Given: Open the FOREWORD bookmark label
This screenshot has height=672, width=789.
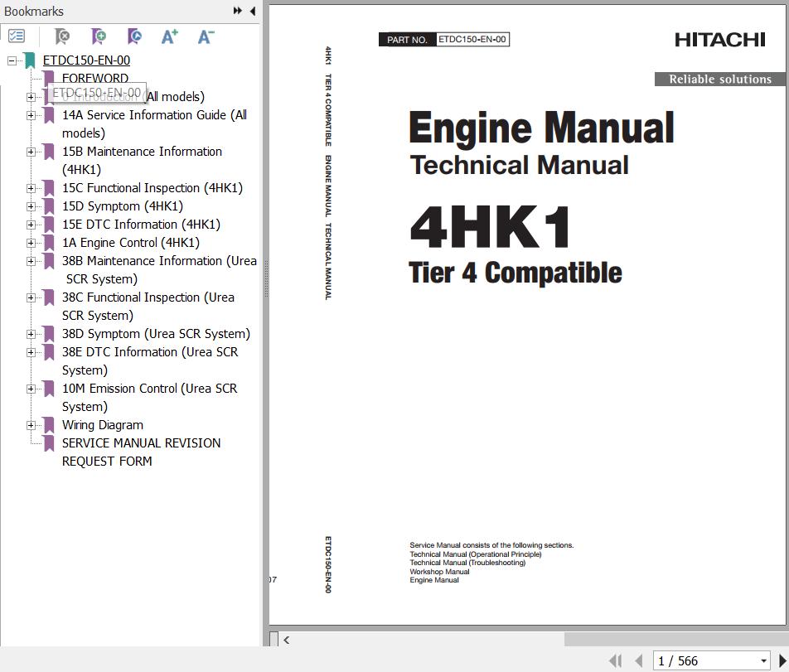Looking at the screenshot, I should (95, 78).
